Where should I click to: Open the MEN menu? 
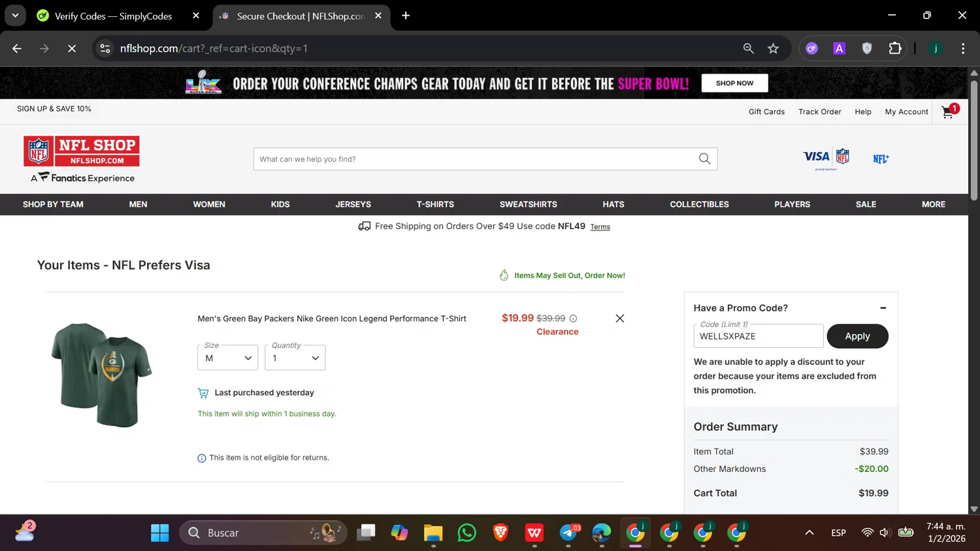(x=139, y=204)
